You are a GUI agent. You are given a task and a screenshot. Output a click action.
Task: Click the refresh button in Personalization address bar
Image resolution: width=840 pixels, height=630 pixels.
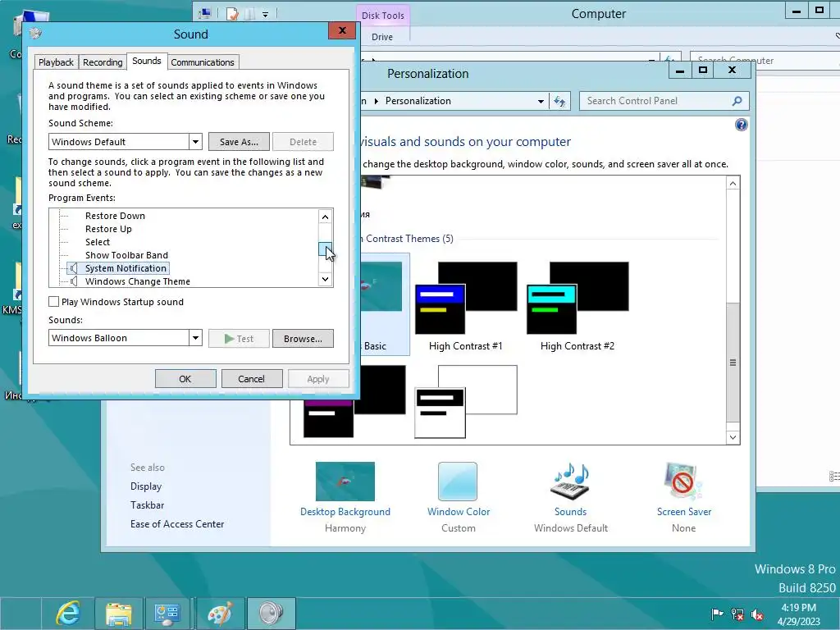(559, 101)
